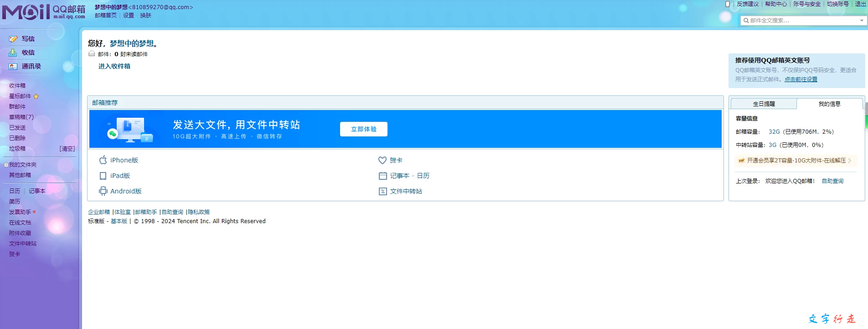Image resolution: width=868 pixels, height=329 pixels.
Task: Click the file transfer banner illustration
Action: 130,129
